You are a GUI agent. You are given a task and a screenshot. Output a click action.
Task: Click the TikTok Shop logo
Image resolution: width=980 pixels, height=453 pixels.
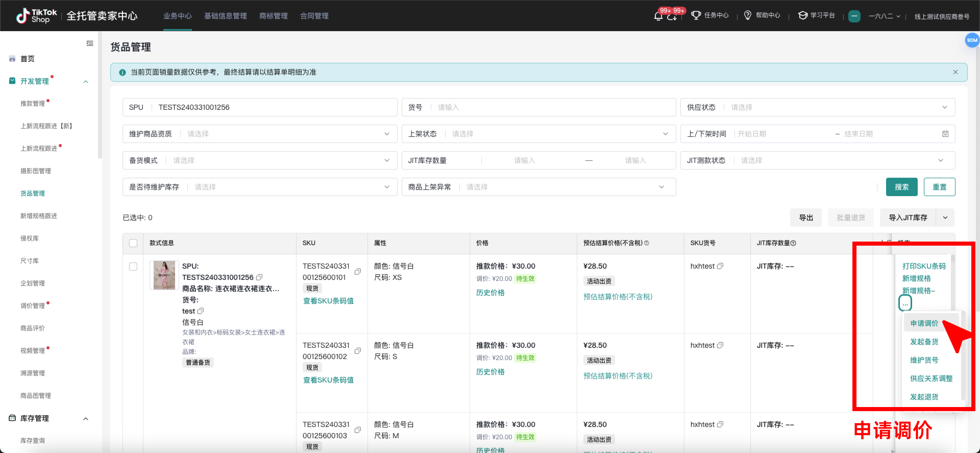point(37,16)
